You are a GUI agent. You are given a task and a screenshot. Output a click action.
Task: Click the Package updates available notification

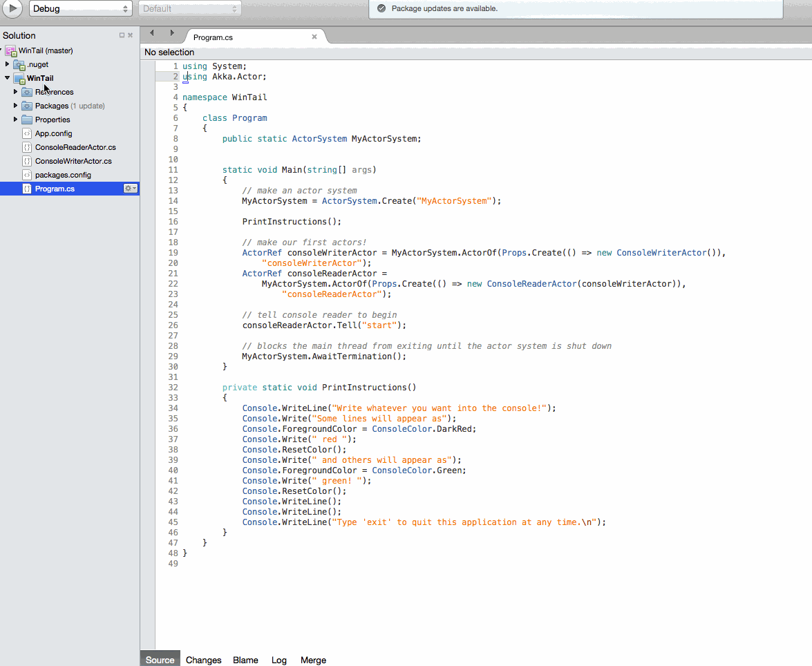pos(444,9)
